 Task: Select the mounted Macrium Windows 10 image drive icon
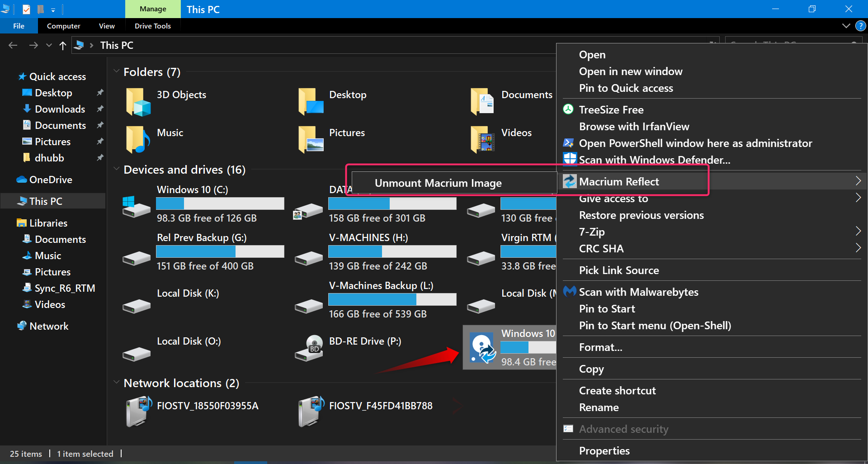click(x=482, y=348)
